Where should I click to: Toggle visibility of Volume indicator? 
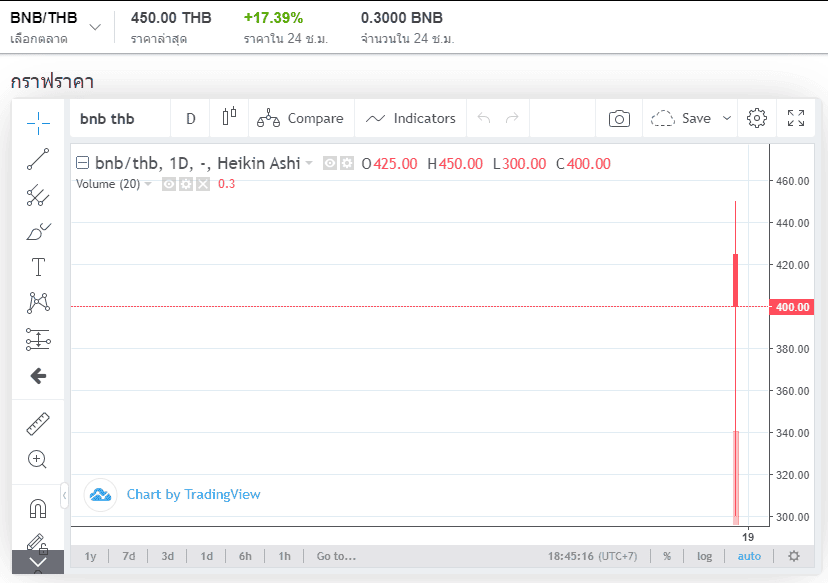(168, 184)
